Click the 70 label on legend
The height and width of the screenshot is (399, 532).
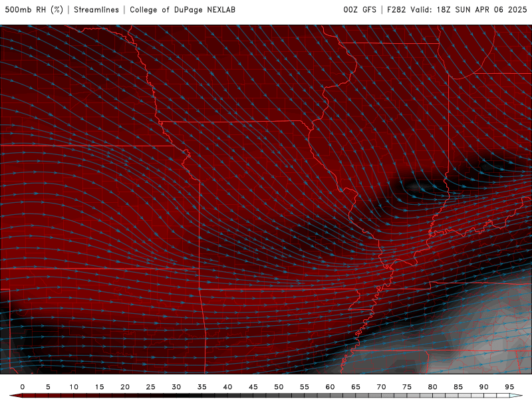pyautogui.click(x=381, y=387)
